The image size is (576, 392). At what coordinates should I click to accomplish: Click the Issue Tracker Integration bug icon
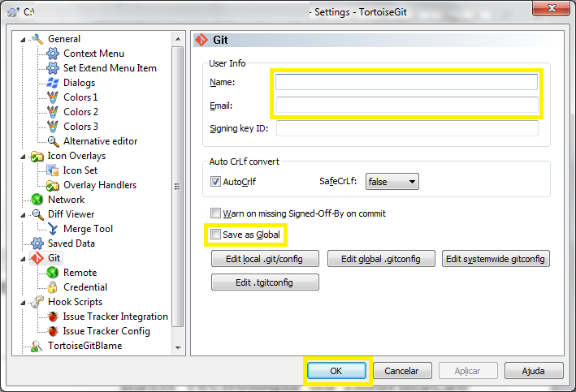coord(53,317)
